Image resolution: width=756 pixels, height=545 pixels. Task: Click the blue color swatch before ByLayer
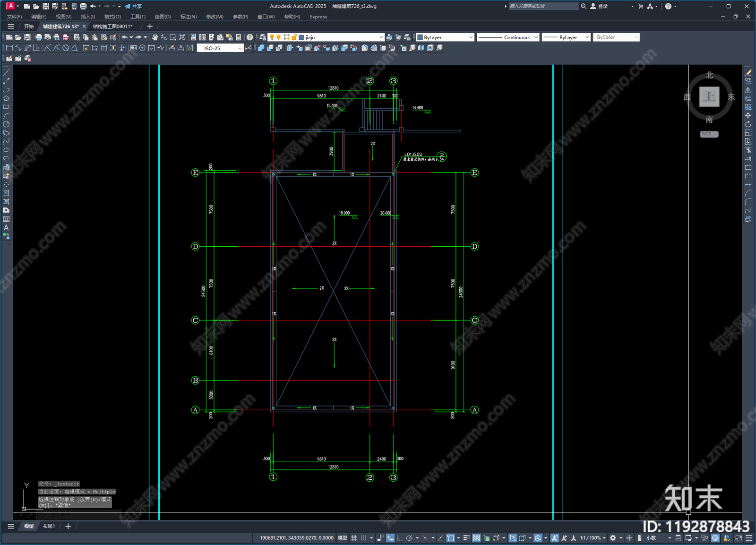[x=420, y=37]
